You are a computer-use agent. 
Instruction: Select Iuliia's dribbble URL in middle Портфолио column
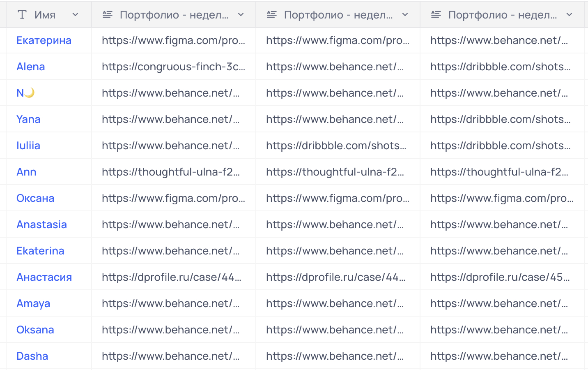(x=338, y=146)
